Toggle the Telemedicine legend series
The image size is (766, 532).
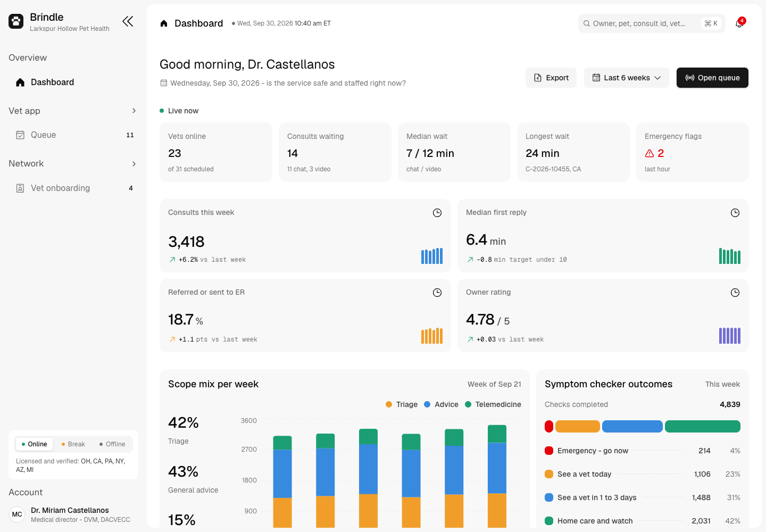[493, 404]
